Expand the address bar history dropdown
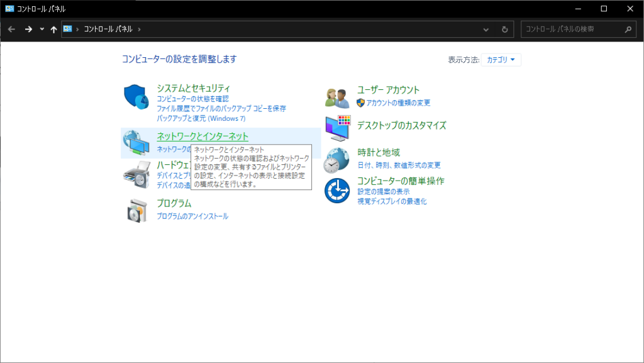Screen dimensions: 644x363 coord(486,30)
